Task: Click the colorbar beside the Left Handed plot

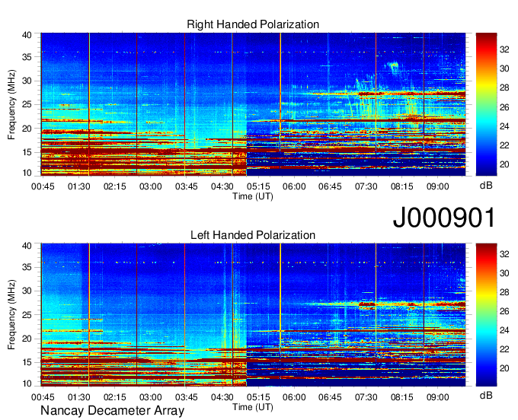Action: (486, 315)
